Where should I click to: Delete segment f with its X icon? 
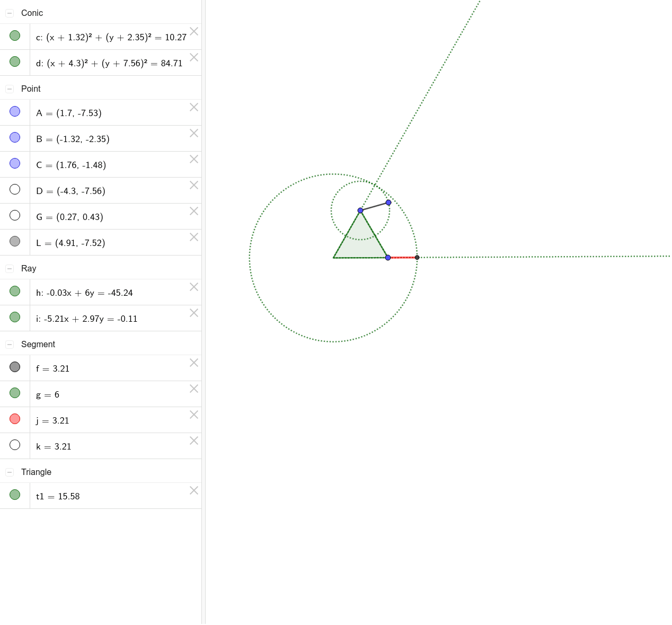click(x=194, y=363)
